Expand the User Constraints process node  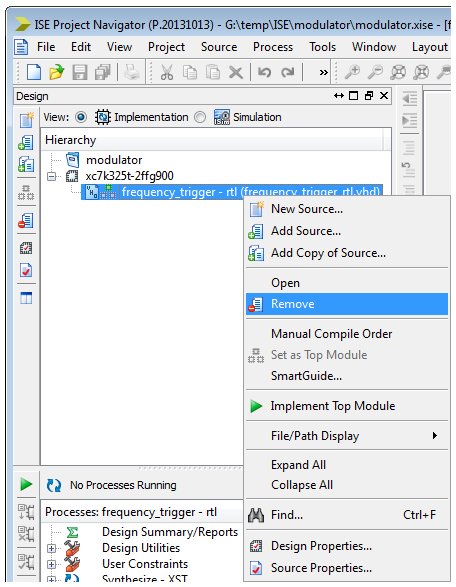[52, 564]
